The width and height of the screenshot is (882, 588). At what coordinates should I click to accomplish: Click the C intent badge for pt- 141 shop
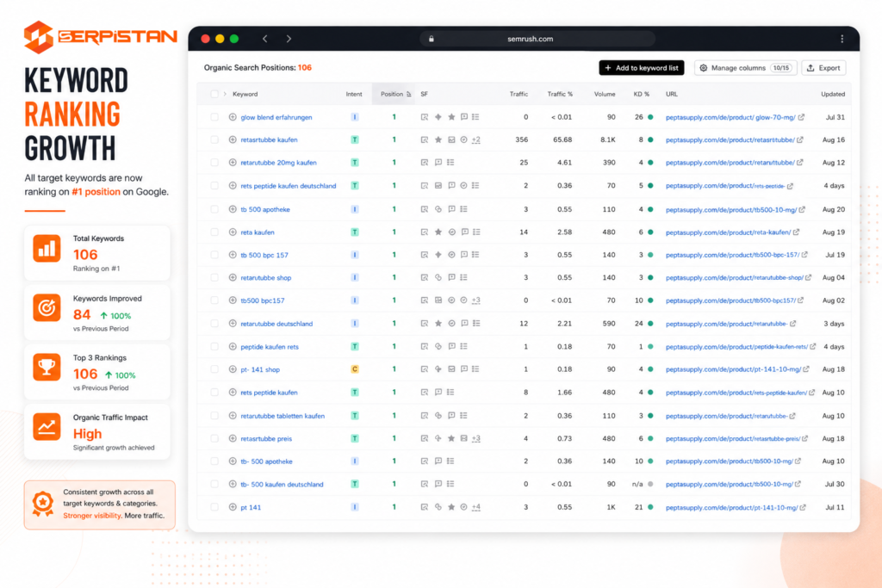tap(354, 369)
